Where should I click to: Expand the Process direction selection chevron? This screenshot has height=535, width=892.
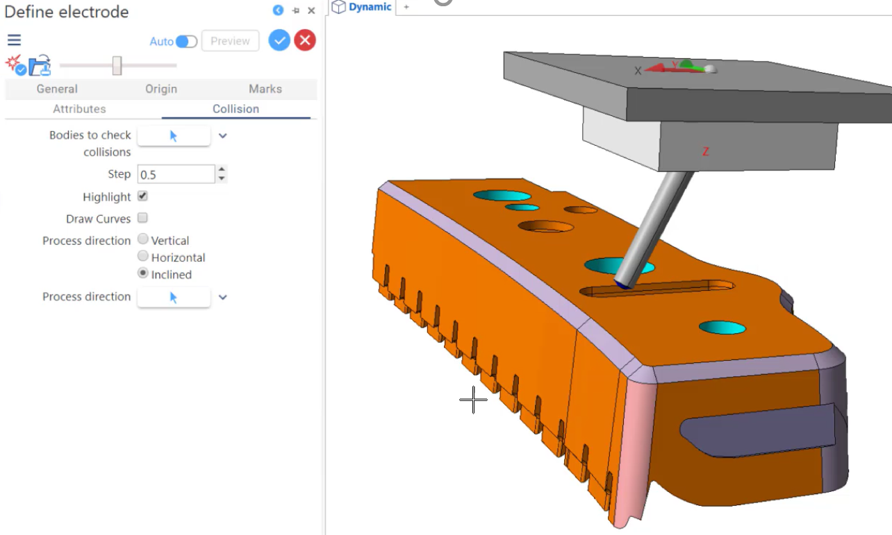coord(223,297)
